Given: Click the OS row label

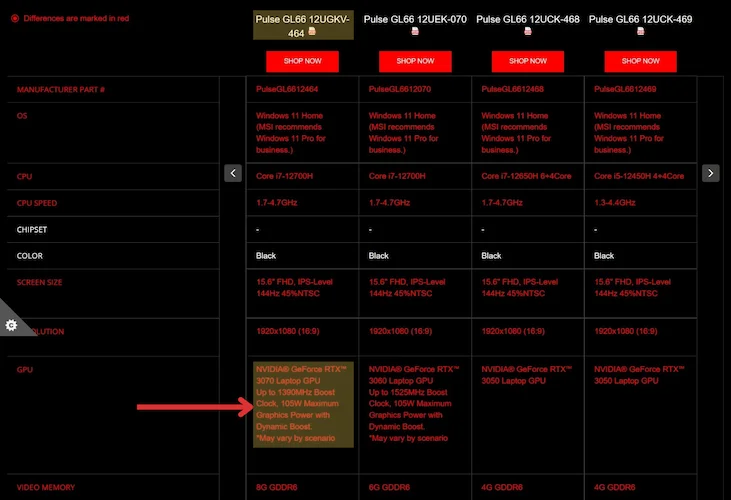Looking at the screenshot, I should (22, 116).
